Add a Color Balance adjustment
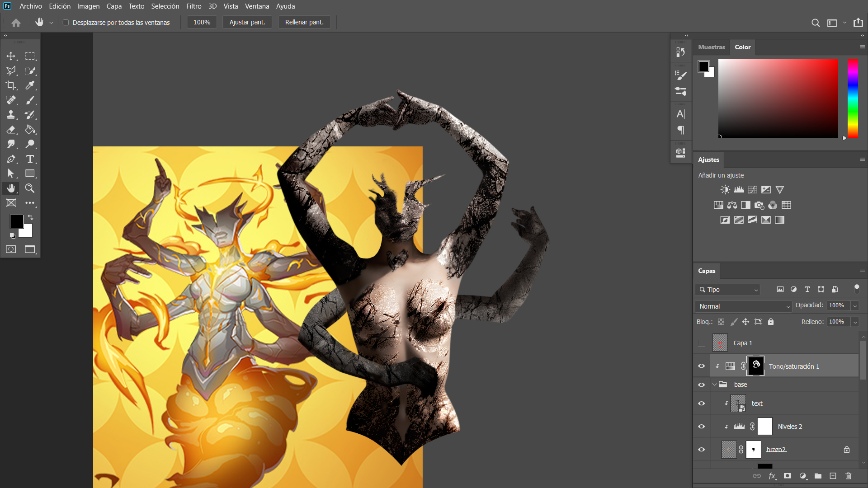This screenshot has width=868, height=488. (732, 205)
